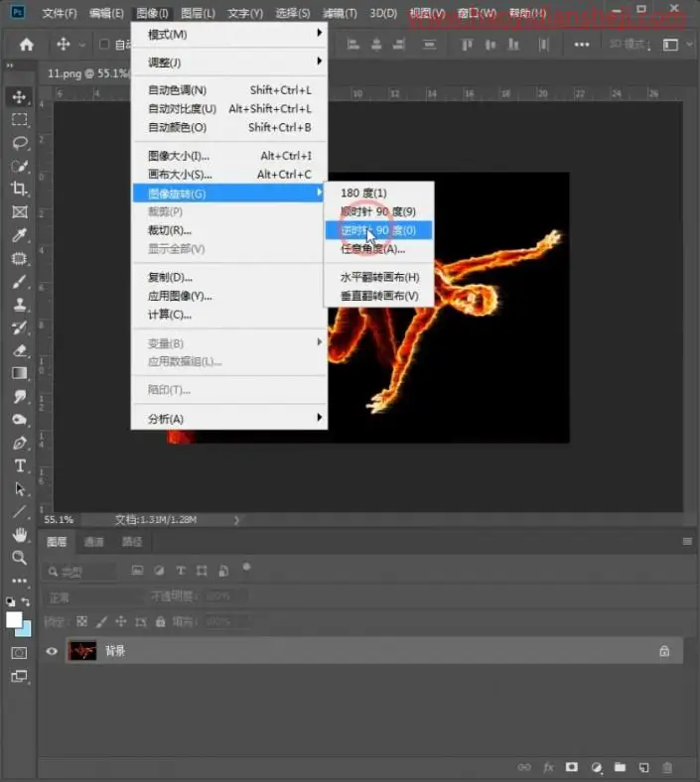
Task: Select the Line shape tool
Action: [20, 512]
